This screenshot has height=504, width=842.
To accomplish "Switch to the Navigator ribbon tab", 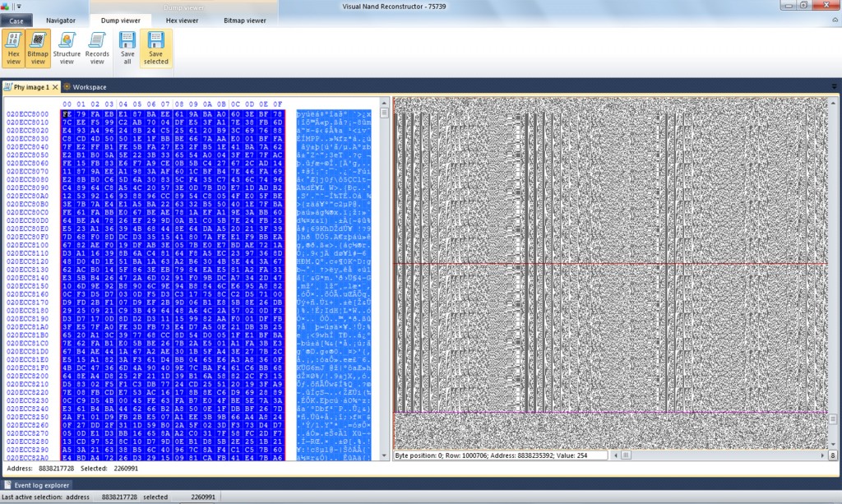I will click(x=61, y=21).
